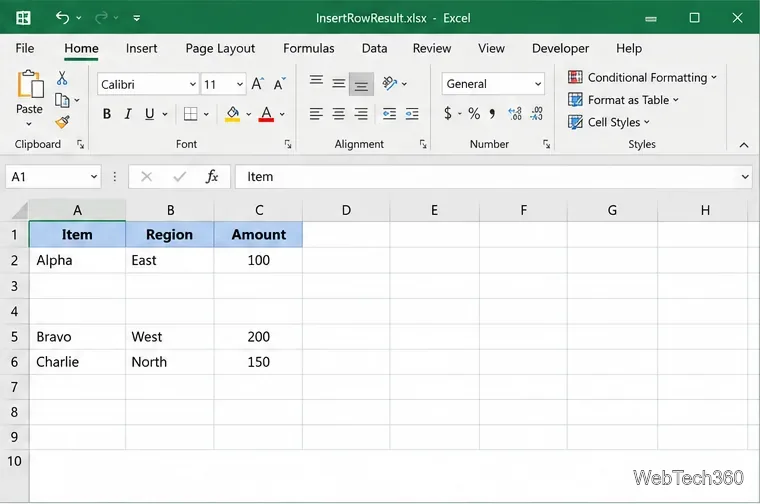
Task: Open the Alignment dialog launcher
Action: point(423,144)
